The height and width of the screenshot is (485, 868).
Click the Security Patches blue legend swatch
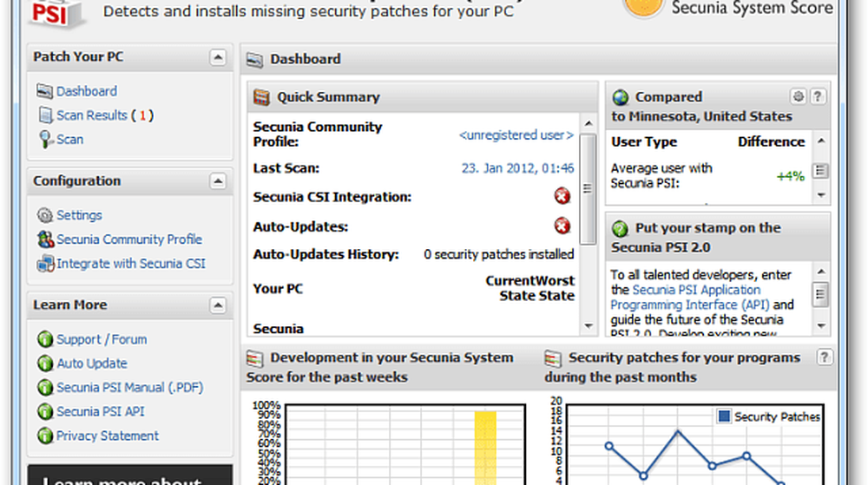coord(724,417)
